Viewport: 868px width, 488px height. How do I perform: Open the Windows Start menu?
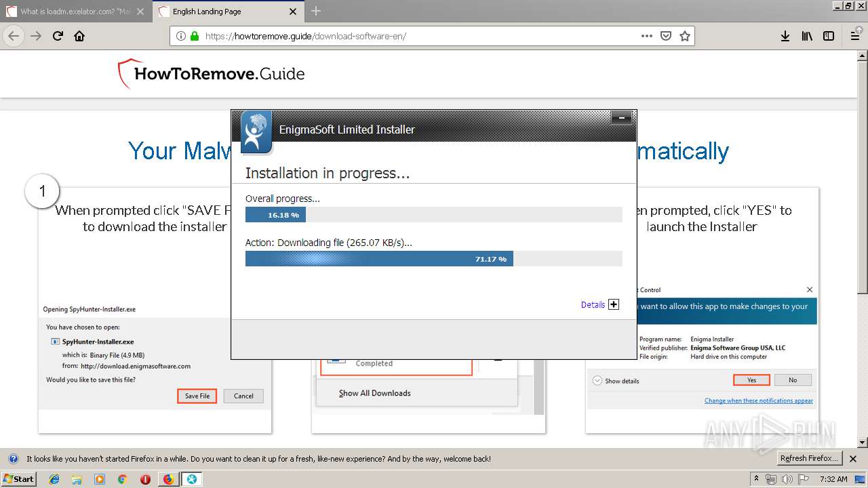tap(18, 479)
